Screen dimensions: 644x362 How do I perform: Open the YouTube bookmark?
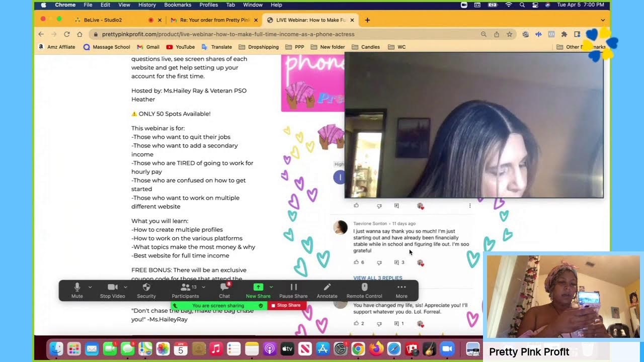coord(180,47)
